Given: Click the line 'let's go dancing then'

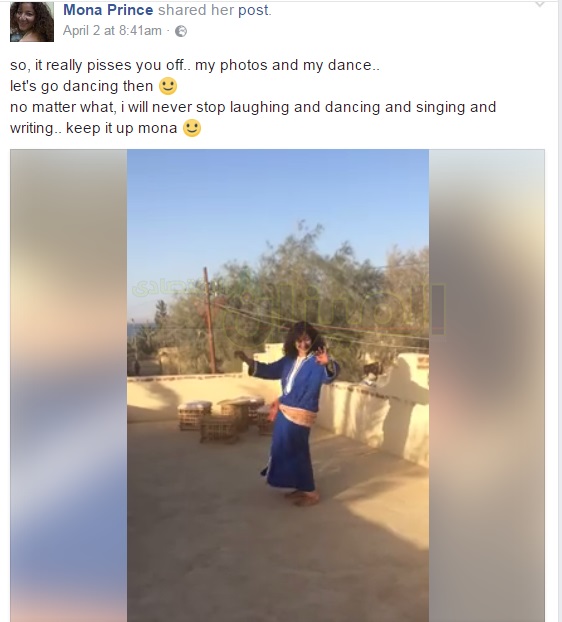Looking at the screenshot, I should (x=81, y=86).
